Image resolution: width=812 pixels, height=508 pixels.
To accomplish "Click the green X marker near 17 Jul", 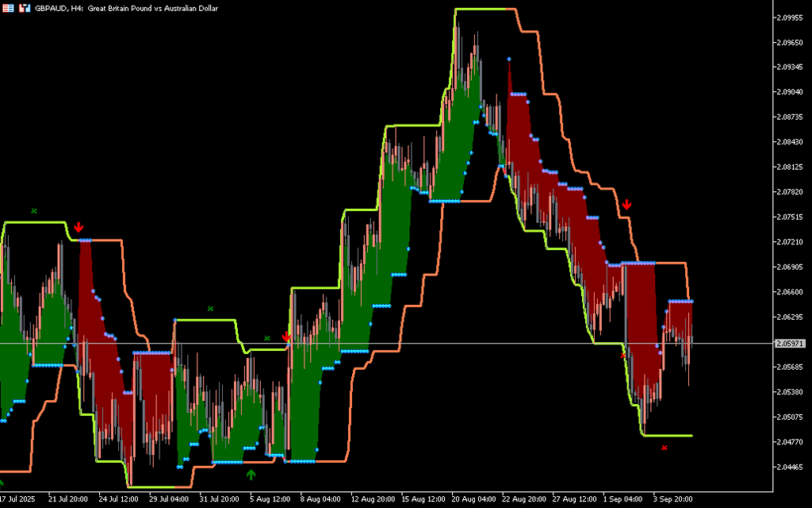I will tap(34, 210).
